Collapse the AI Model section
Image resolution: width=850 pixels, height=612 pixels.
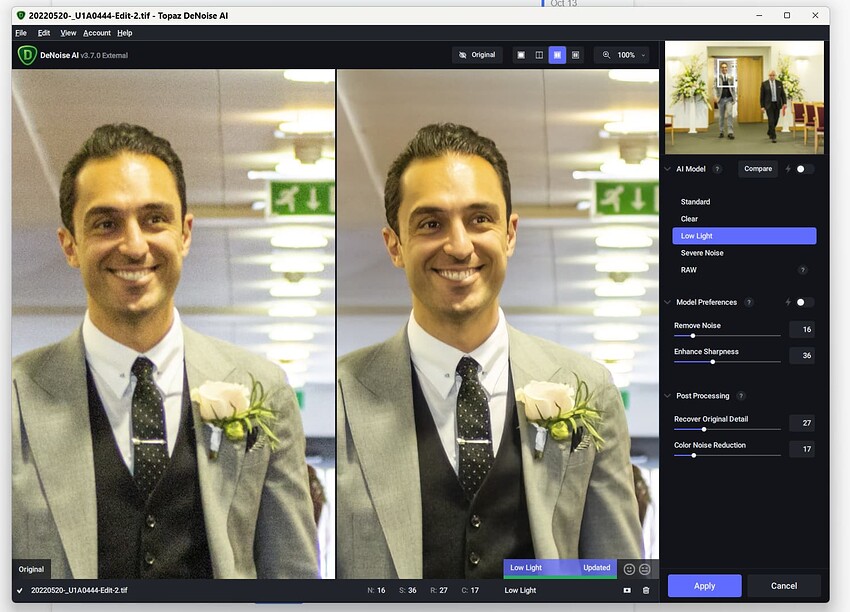tap(667, 169)
